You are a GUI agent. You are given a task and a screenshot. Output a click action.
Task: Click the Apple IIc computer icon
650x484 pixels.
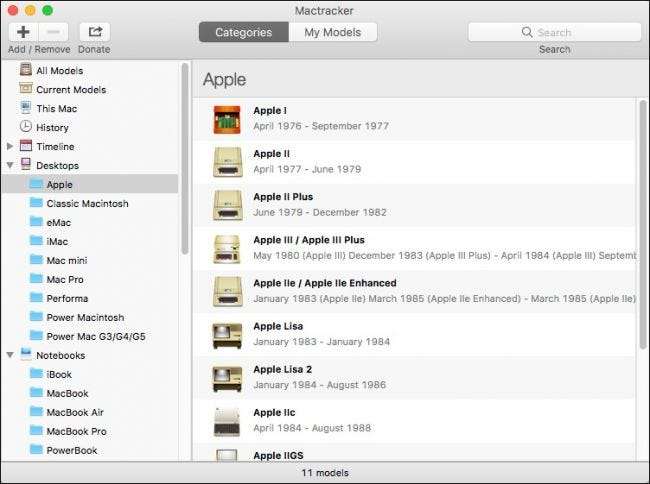pyautogui.click(x=227, y=421)
